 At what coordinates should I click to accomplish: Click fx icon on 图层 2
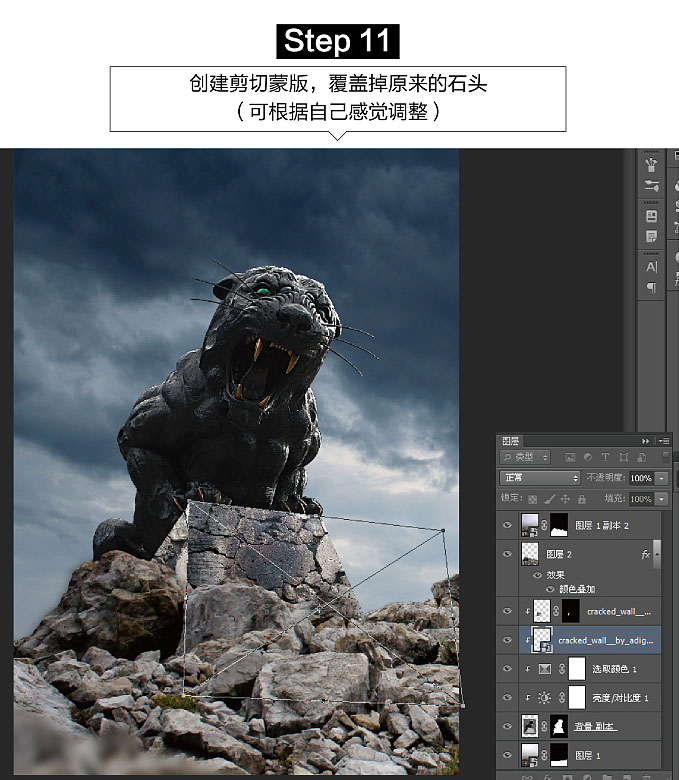pyautogui.click(x=646, y=554)
